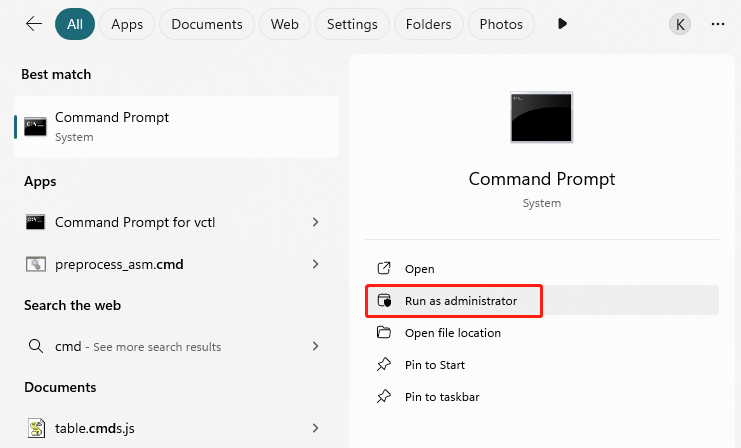
Task: Click the play arrow to show more filters
Action: pos(562,24)
